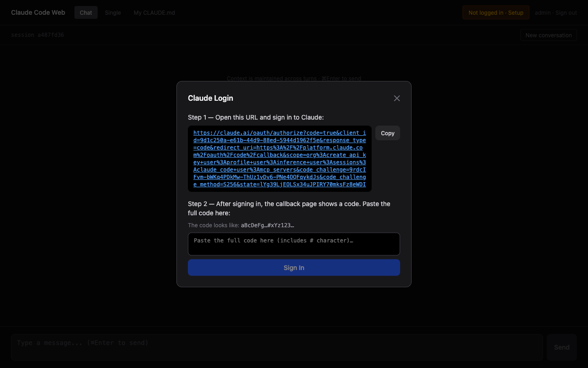Click the Step 2 paste instructions
This screenshot has width=588, height=368.
[289, 208]
